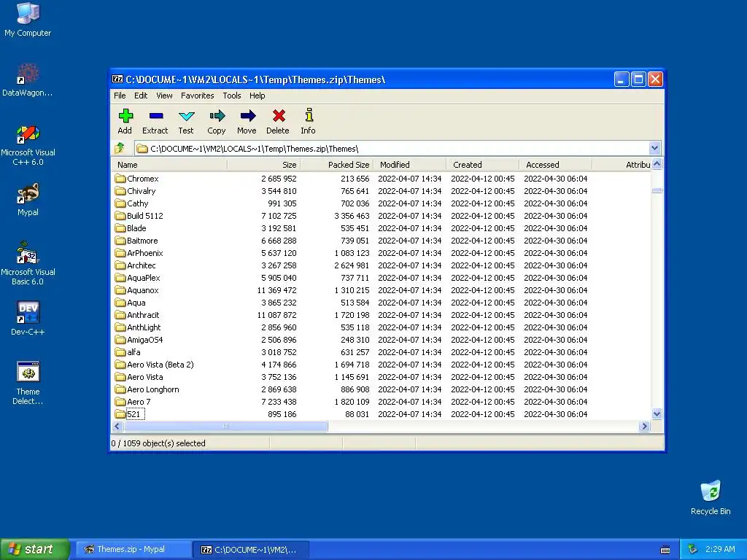Image resolution: width=747 pixels, height=560 pixels.
Task: Open the Edit menu
Action: click(141, 96)
